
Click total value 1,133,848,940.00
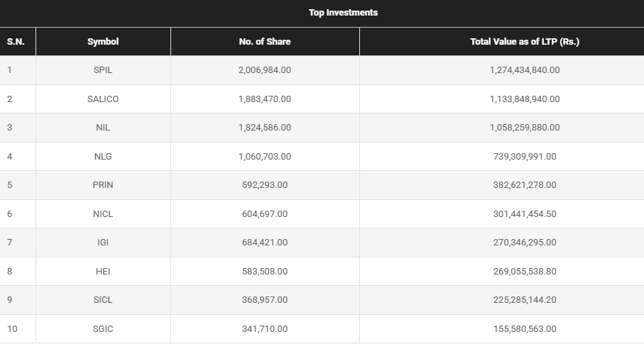(x=525, y=99)
